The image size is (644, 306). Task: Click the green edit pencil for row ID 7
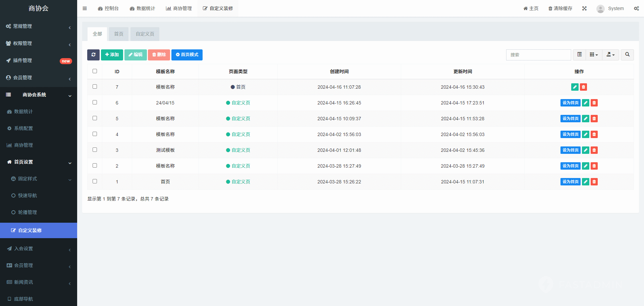(x=575, y=87)
